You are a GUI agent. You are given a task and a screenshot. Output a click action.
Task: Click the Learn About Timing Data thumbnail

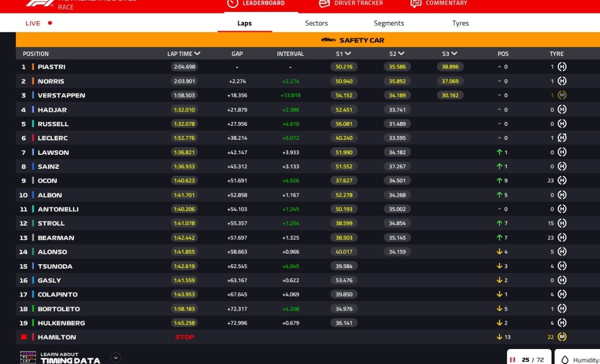pos(28,357)
